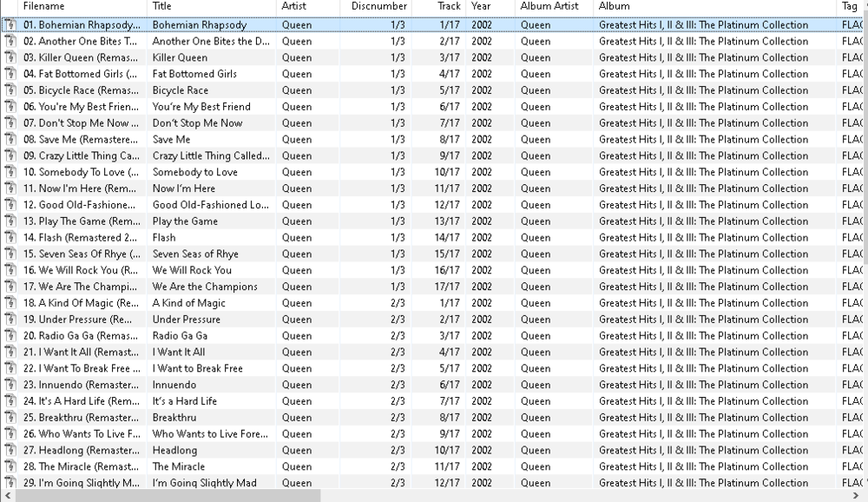Click the file icon for 10. Somebody To Love
This screenshot has height=502, width=868.
(x=10, y=172)
